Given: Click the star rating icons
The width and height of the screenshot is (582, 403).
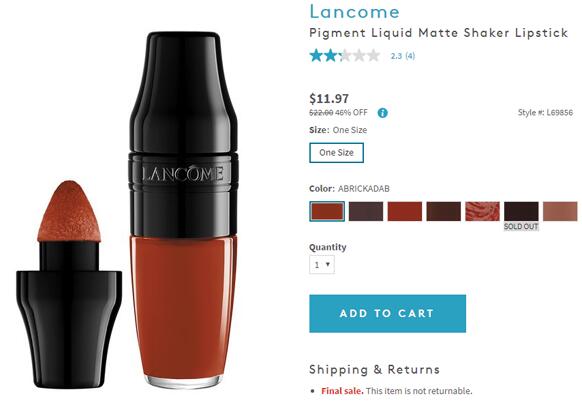Looking at the screenshot, I should click(345, 56).
